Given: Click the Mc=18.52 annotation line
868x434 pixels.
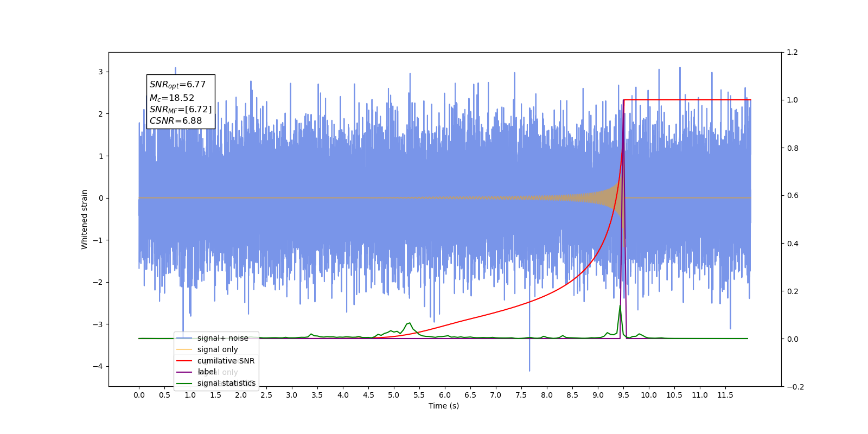Looking at the screenshot, I should [x=171, y=98].
